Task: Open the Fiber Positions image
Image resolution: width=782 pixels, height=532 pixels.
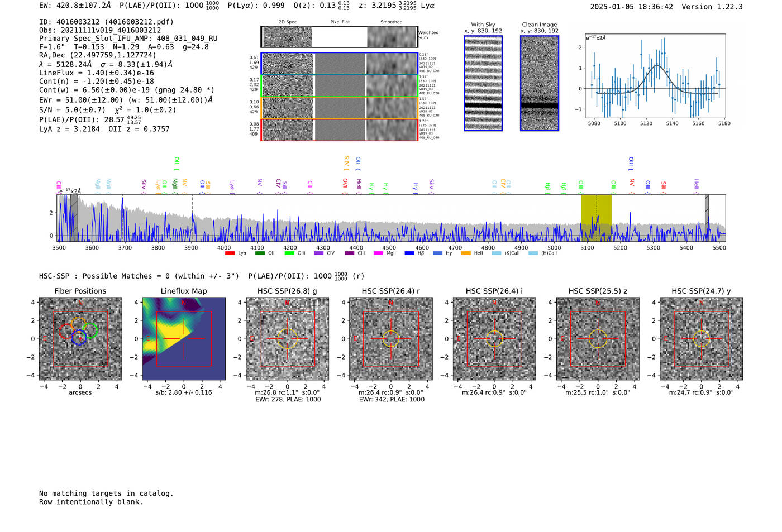Action: (80, 338)
